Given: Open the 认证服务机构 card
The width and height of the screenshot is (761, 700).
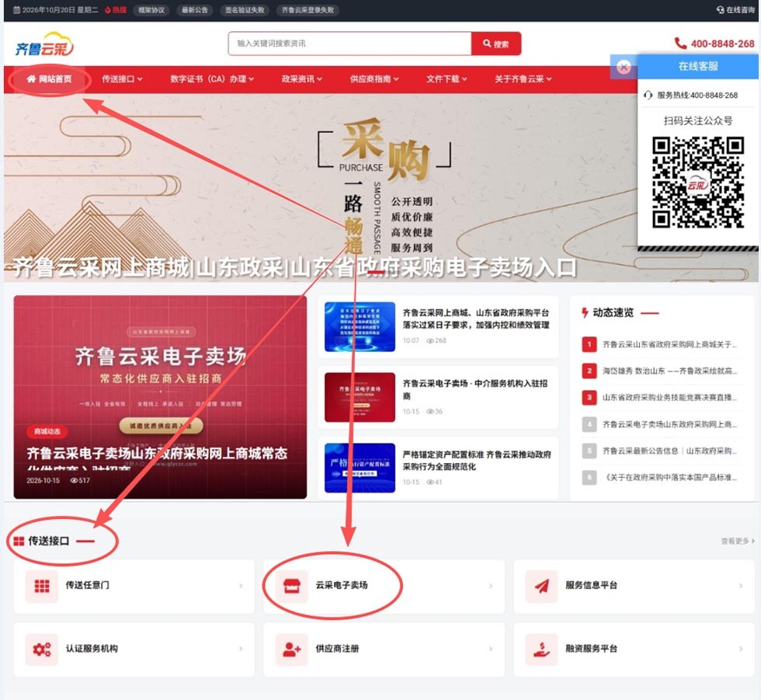Looking at the screenshot, I should [x=134, y=649].
